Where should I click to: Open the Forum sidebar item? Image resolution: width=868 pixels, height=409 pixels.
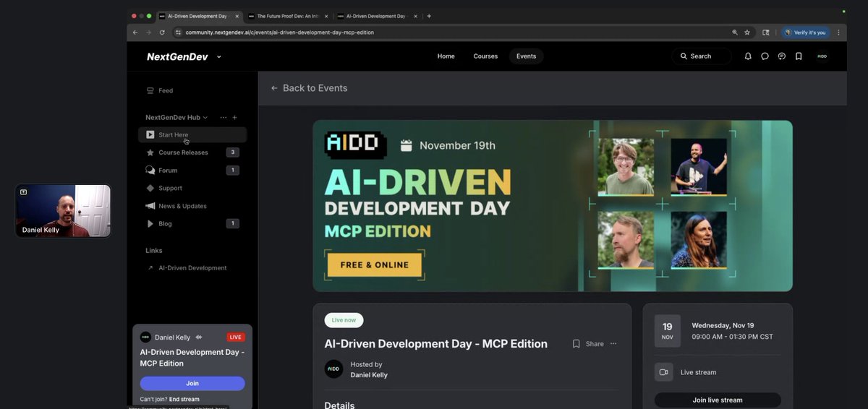click(192, 171)
